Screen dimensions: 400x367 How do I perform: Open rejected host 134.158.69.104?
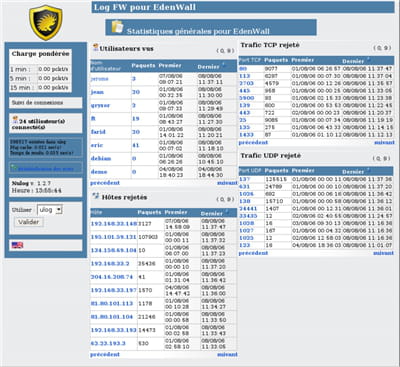[x=113, y=250]
